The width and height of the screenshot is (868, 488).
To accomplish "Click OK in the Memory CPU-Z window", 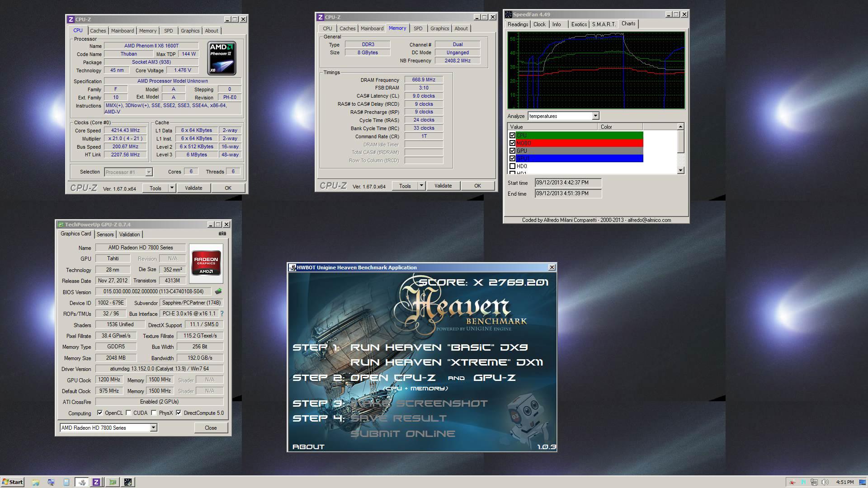I will tap(477, 186).
